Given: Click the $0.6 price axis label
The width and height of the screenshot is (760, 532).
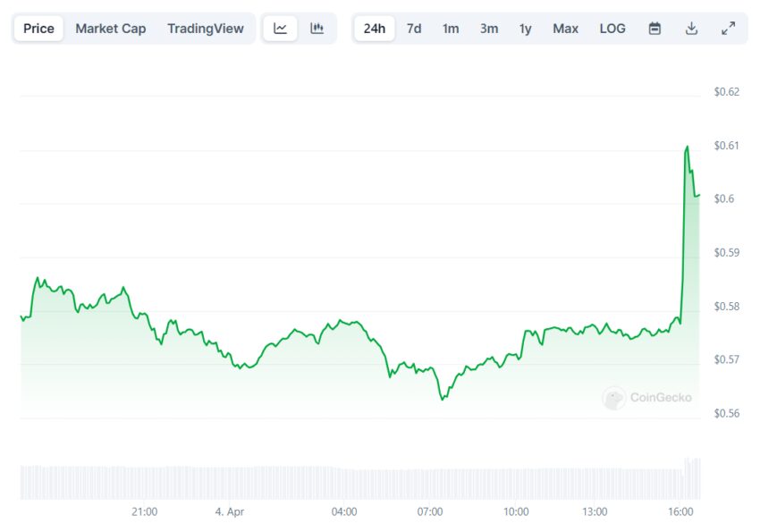Looking at the screenshot, I should (x=724, y=198).
